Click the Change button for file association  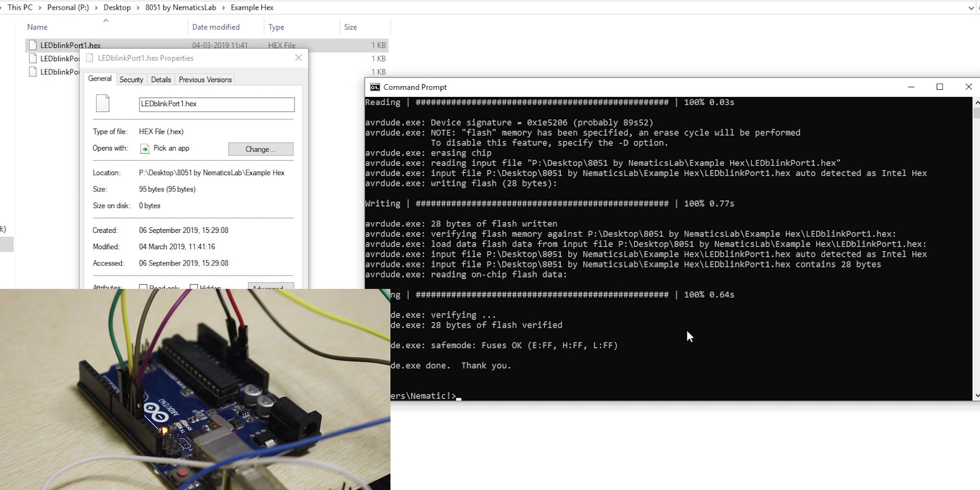click(260, 149)
